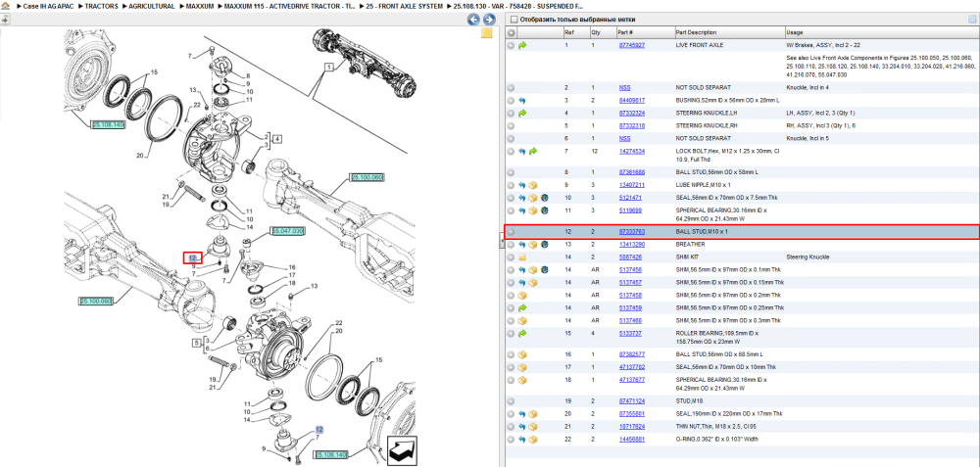The image size is (980, 467).
Task: Click blue arrow icon on THIN NUT row
Action: [522, 427]
